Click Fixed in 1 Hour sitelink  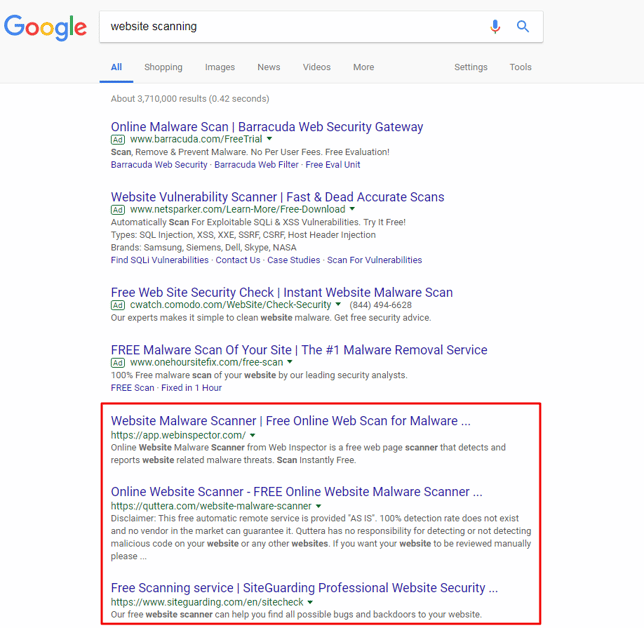[191, 388]
